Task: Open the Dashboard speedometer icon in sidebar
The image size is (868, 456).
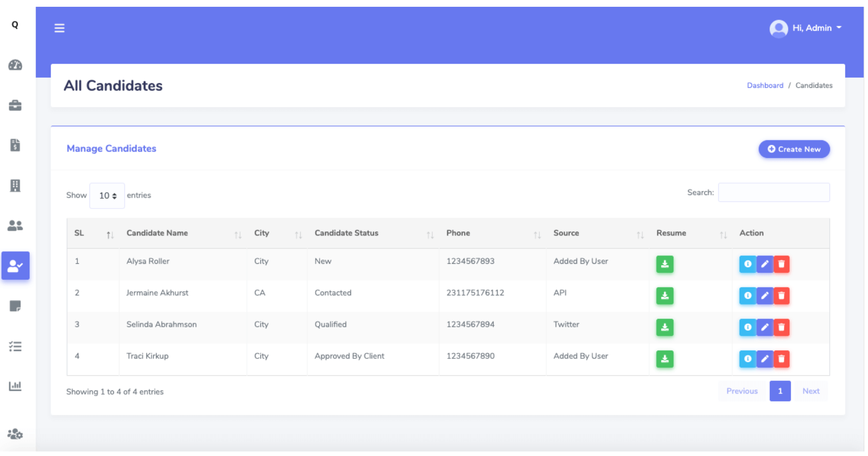Action: pyautogui.click(x=15, y=65)
